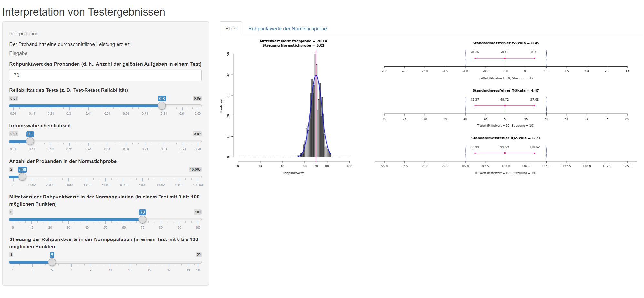
Task: Click the Reliabilität slider handle at 0.8
Action: point(162,106)
